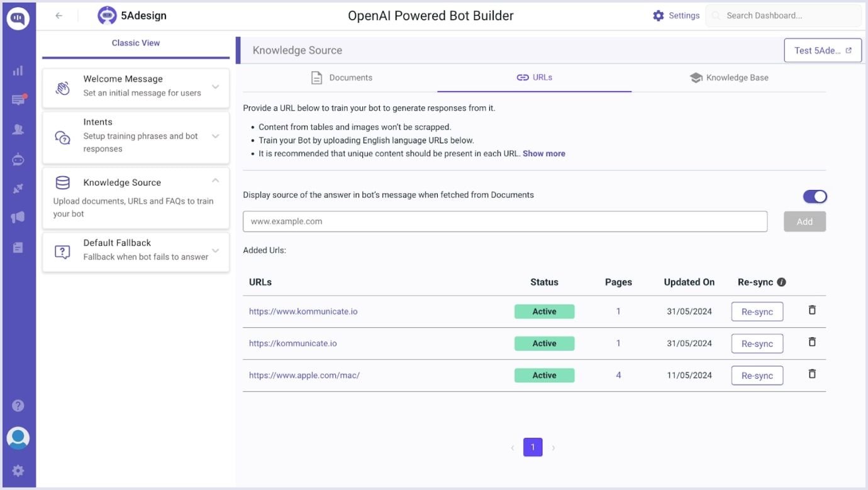This screenshot has width=868, height=490.
Task: Open the Settings link in header
Action: (684, 16)
